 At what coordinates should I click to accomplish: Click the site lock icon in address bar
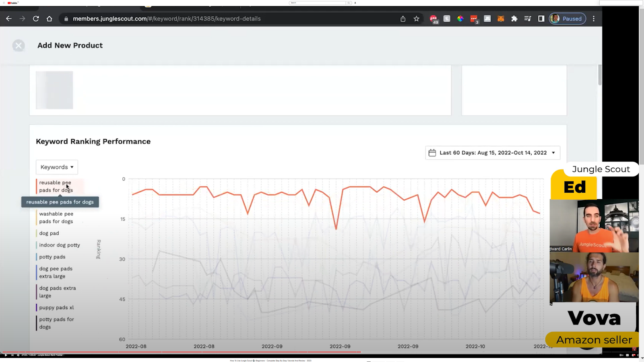66,19
